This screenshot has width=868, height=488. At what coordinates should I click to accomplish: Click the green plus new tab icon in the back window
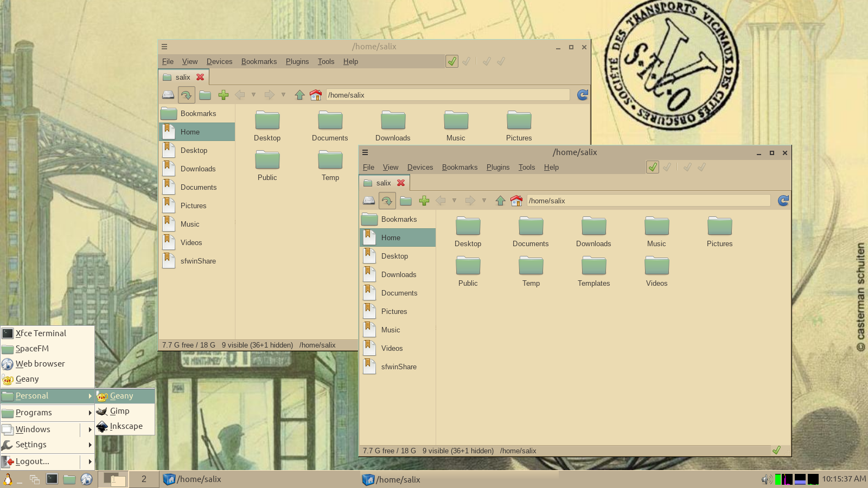tap(224, 95)
